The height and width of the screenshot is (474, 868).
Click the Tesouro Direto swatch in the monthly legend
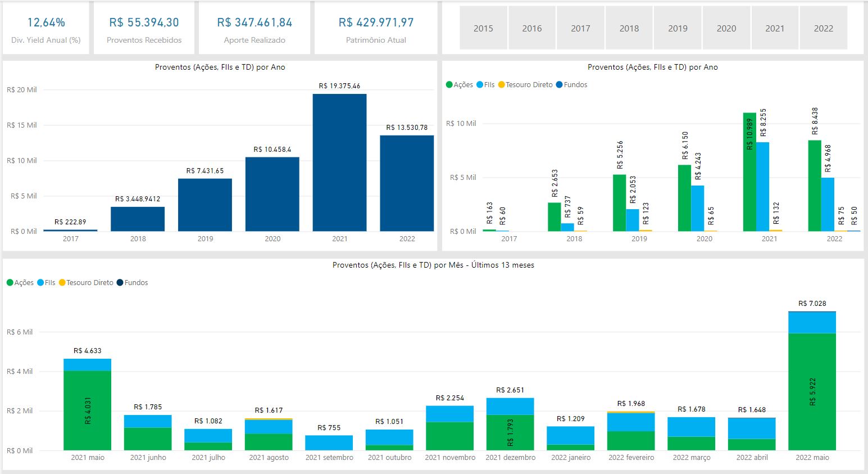(62, 283)
